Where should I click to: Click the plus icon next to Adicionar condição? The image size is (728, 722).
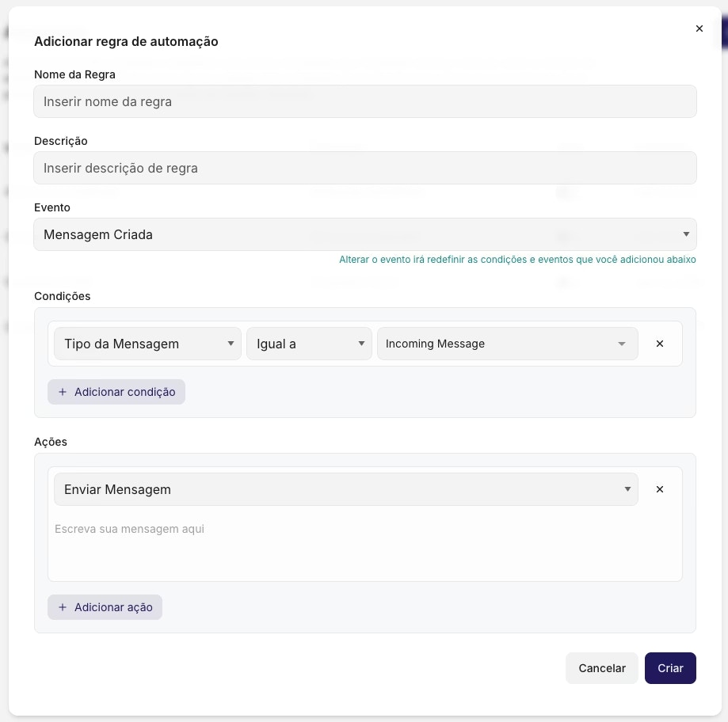click(63, 391)
